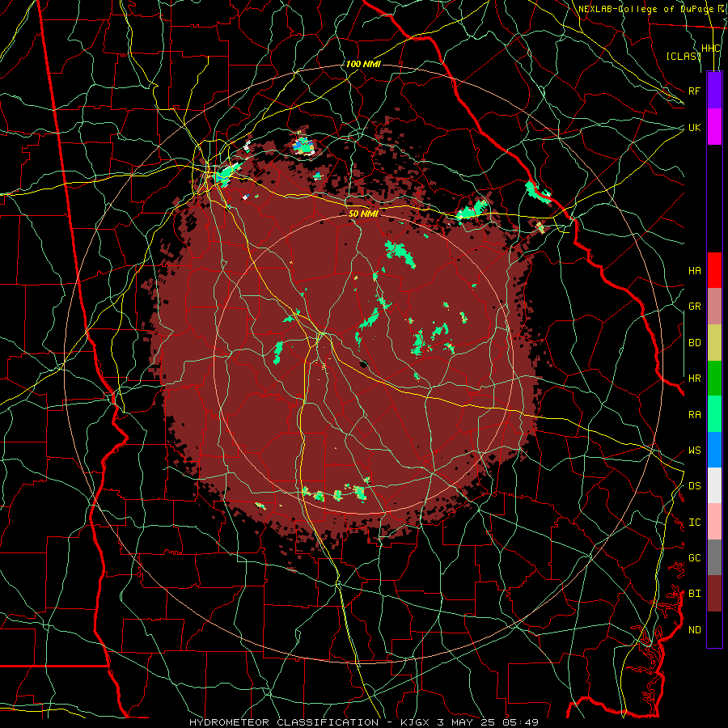Image resolution: width=728 pixels, height=728 pixels.
Task: Click the KJGX radar site identifier
Action: click(417, 722)
